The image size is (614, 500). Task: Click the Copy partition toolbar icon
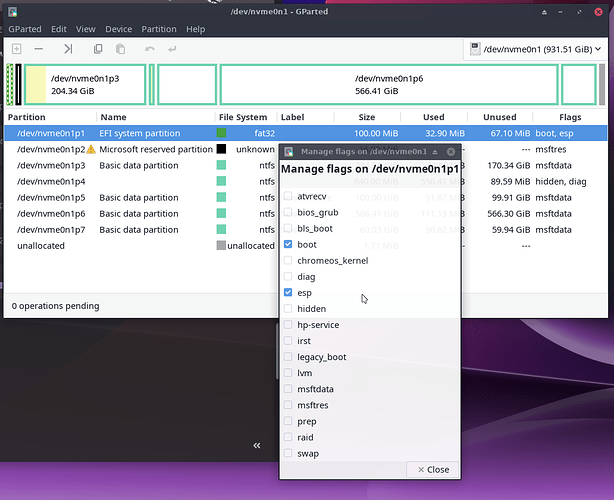click(98, 49)
